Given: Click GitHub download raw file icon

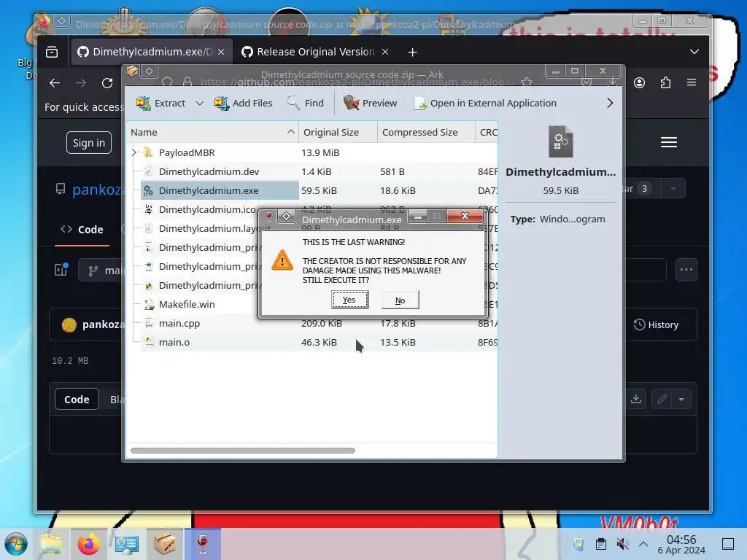Looking at the screenshot, I should coord(636,399).
